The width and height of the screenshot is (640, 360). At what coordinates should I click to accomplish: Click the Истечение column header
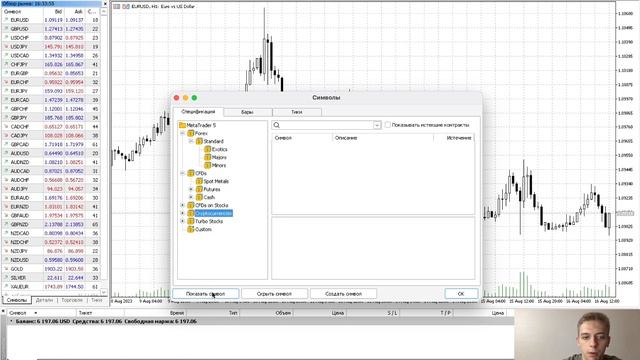pos(454,138)
